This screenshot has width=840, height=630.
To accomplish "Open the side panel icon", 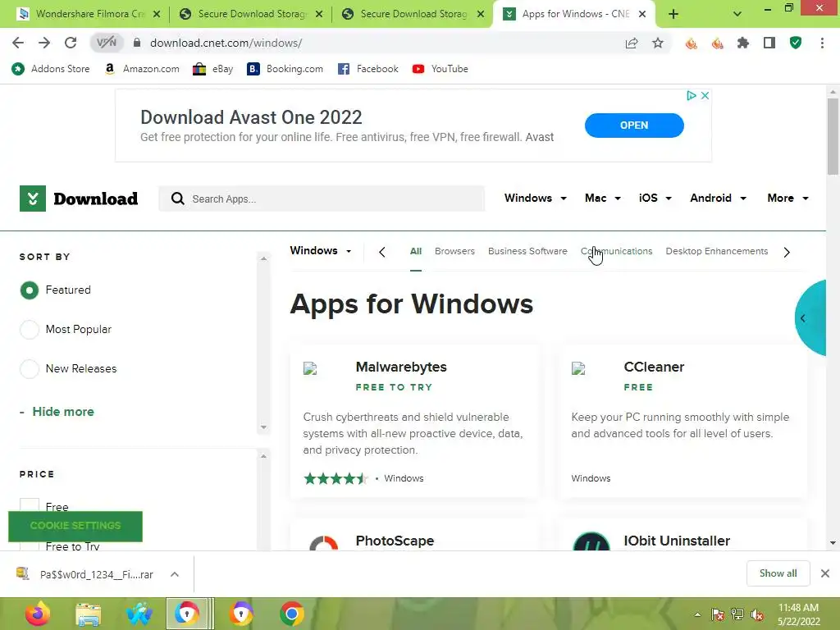I will coord(769,43).
